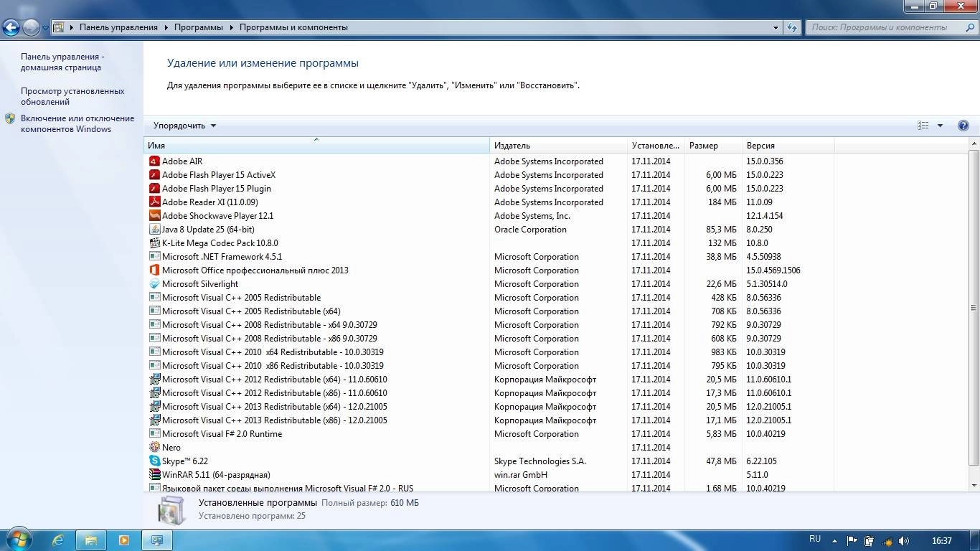Viewport: 980px width, 551px height.
Task: Click the volume speaker tray icon
Action: (904, 541)
